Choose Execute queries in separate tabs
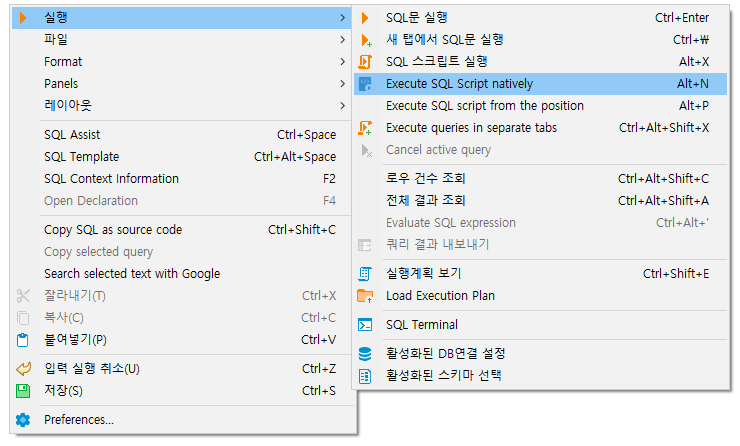 (540, 128)
